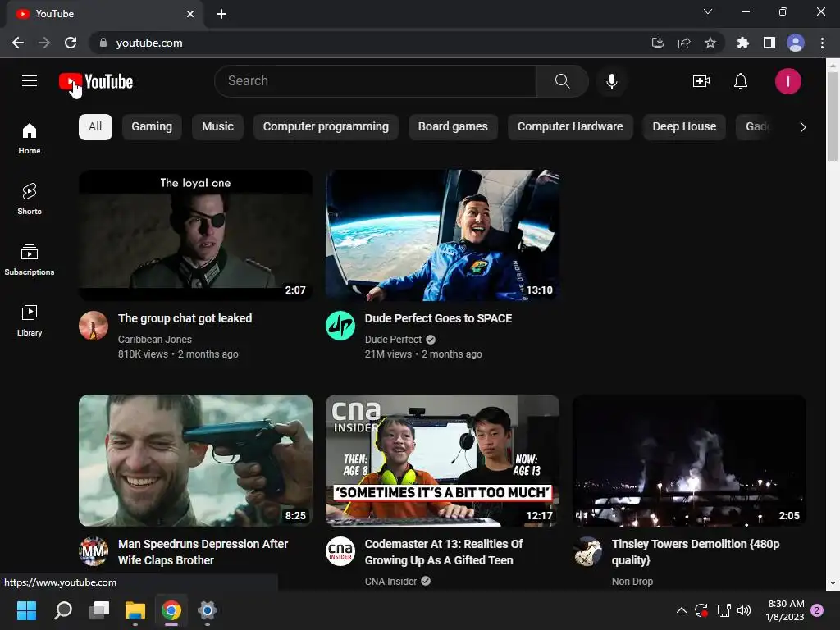Viewport: 840px width, 630px height.
Task: Open the YouTube hamburger guide menu
Action: click(x=30, y=81)
